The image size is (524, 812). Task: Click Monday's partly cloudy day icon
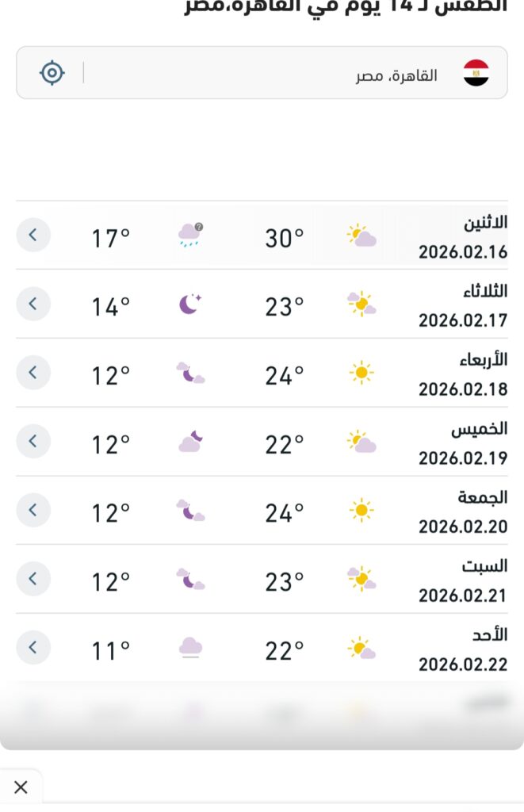click(361, 236)
